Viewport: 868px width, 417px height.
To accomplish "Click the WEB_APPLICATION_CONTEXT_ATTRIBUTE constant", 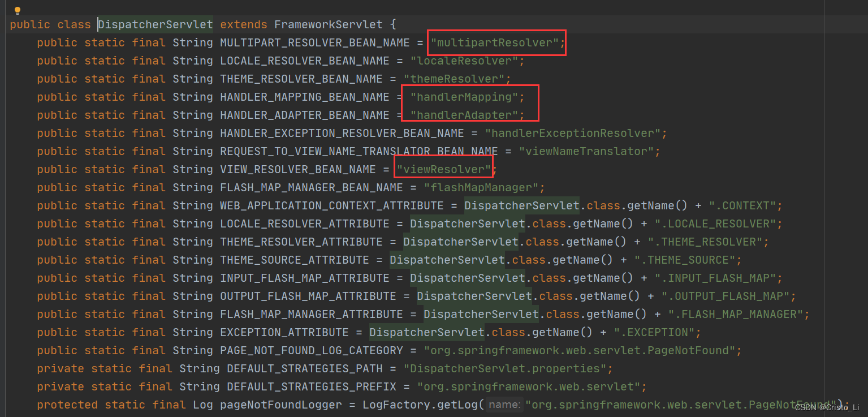I will click(332, 205).
